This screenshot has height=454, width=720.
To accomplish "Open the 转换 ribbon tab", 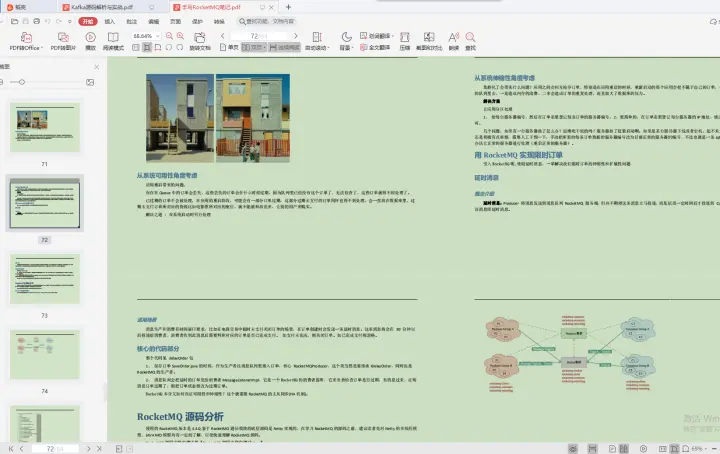I will coord(219,21).
